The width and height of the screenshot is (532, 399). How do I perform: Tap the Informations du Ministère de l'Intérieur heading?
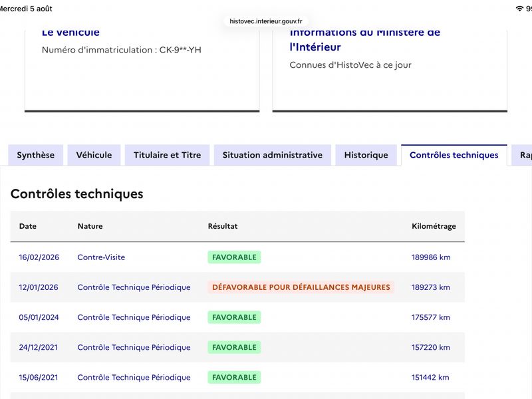pos(365,40)
